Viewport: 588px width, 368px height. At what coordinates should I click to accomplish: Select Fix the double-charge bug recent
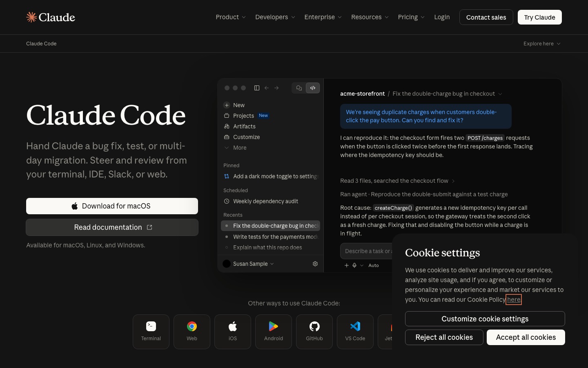pos(270,226)
